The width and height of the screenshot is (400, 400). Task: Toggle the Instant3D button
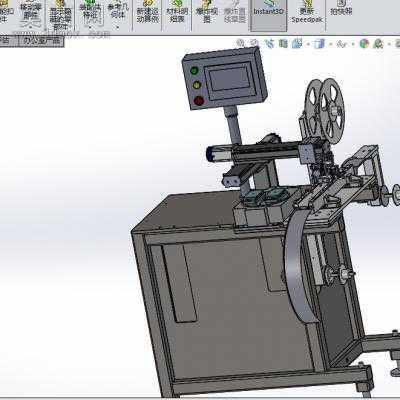tap(269, 15)
